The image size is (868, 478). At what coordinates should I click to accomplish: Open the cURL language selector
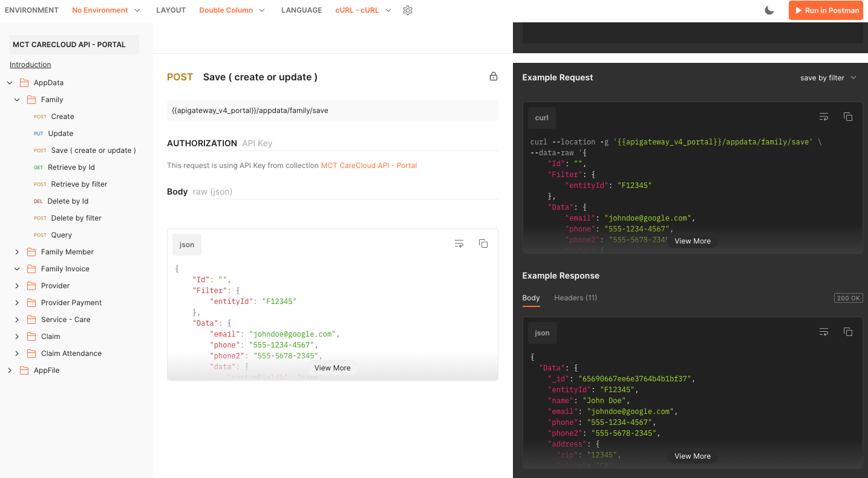(x=362, y=10)
